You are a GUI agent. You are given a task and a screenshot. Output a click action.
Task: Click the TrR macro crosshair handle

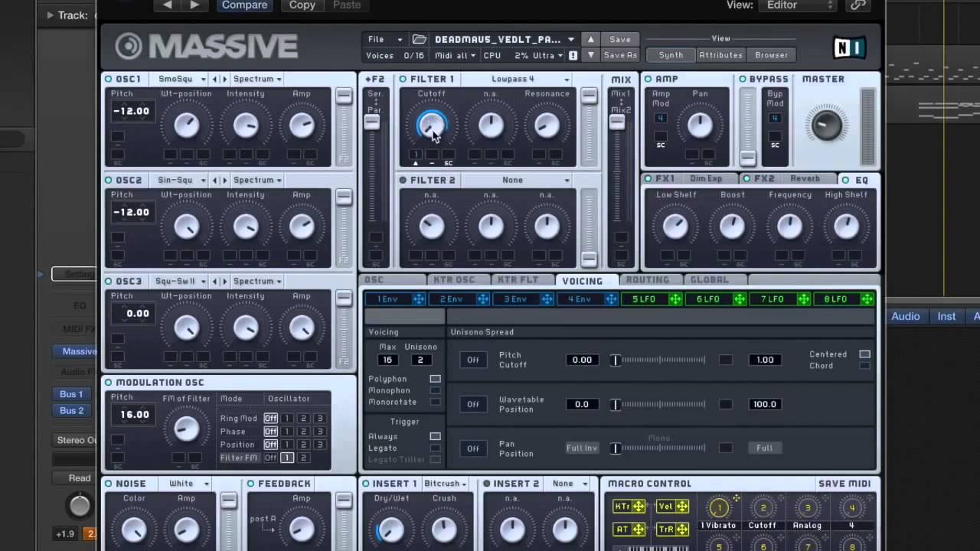tap(681, 529)
